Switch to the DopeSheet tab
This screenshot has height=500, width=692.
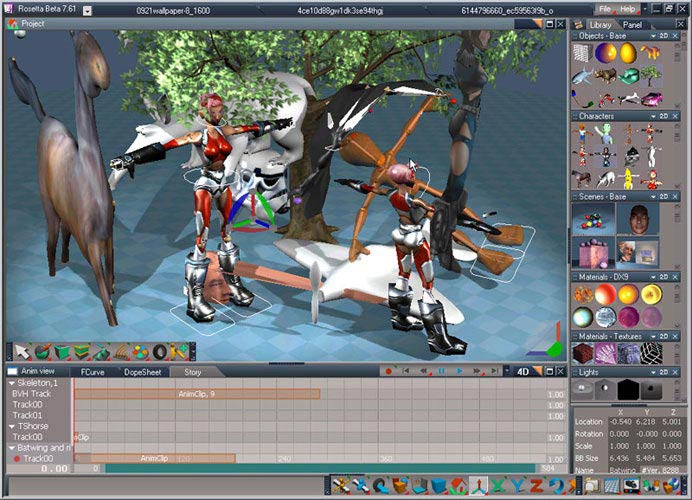click(144, 371)
